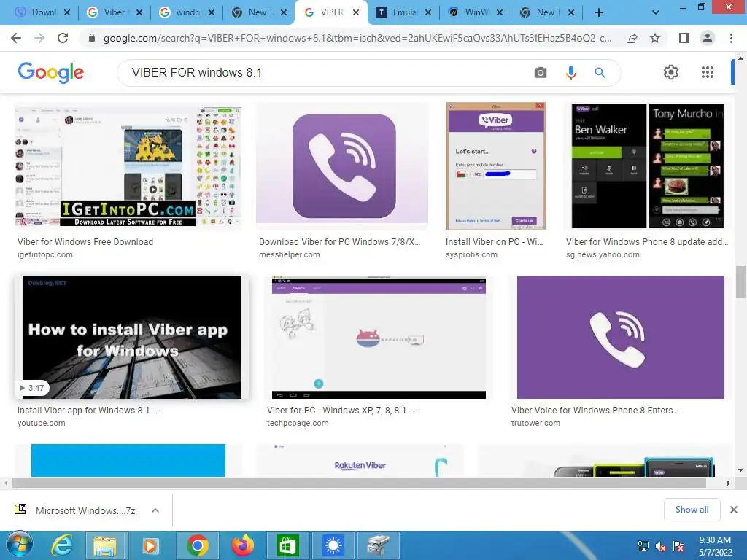Click igetintopc.com source text
The width and height of the screenshot is (747, 560).
pos(45,254)
